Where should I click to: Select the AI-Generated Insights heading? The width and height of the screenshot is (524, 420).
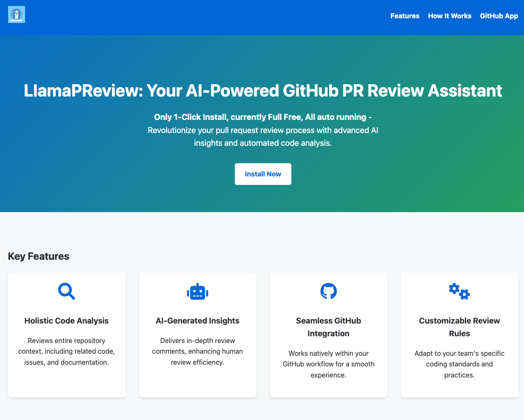point(197,321)
